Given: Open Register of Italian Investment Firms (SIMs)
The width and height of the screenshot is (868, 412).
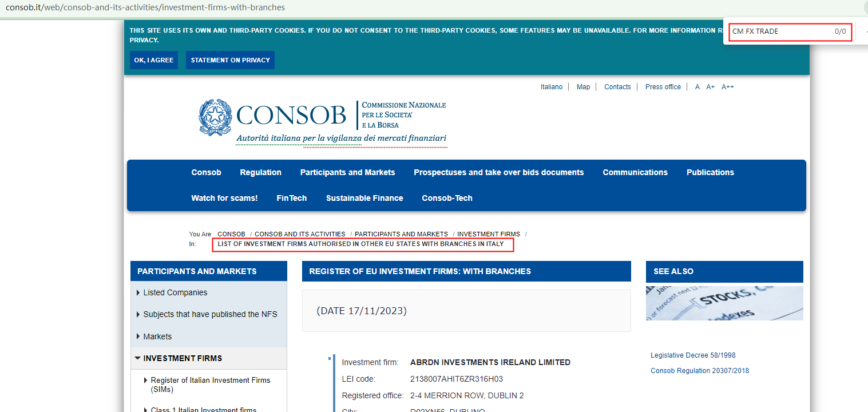Looking at the screenshot, I should (x=210, y=385).
